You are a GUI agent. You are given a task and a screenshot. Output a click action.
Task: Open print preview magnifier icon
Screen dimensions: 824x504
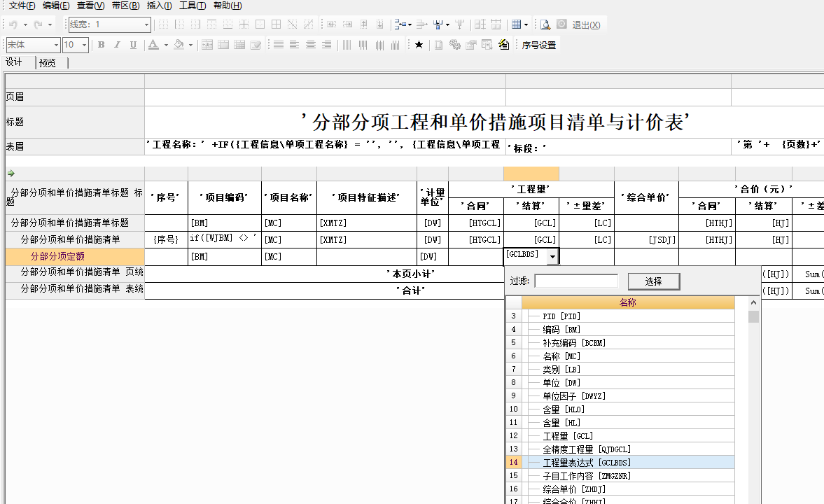point(545,24)
